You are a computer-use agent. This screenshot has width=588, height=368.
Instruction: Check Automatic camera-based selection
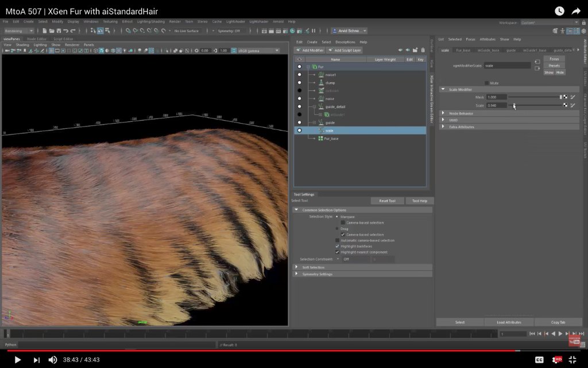tap(337, 240)
